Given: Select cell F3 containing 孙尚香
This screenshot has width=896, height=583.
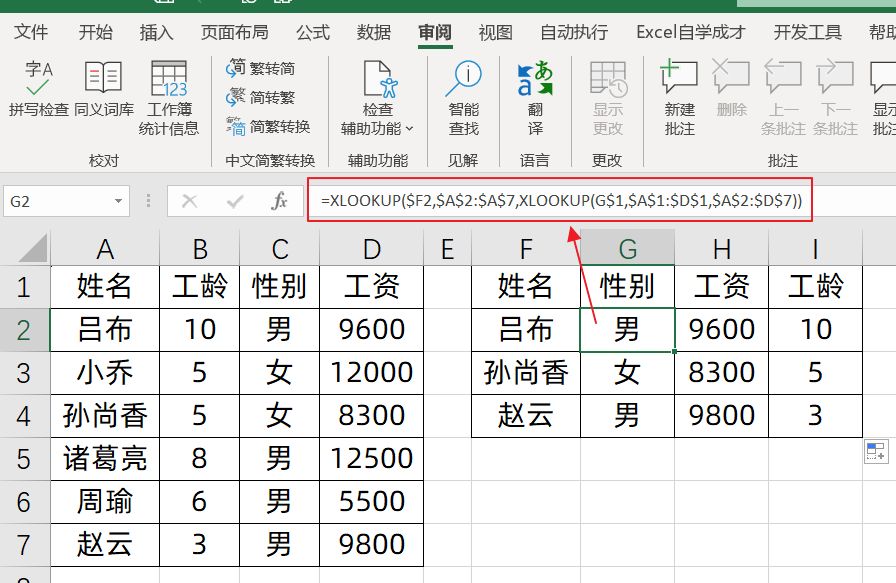Looking at the screenshot, I should 526,373.
